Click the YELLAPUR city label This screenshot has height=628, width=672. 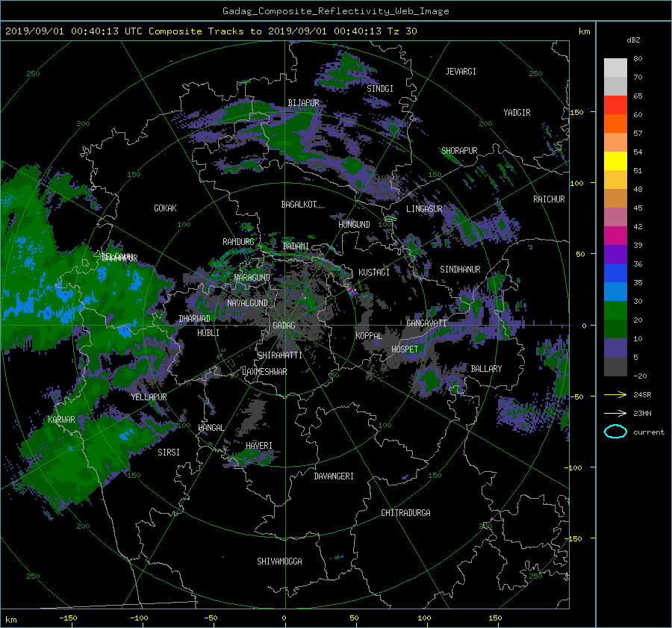coord(149,397)
